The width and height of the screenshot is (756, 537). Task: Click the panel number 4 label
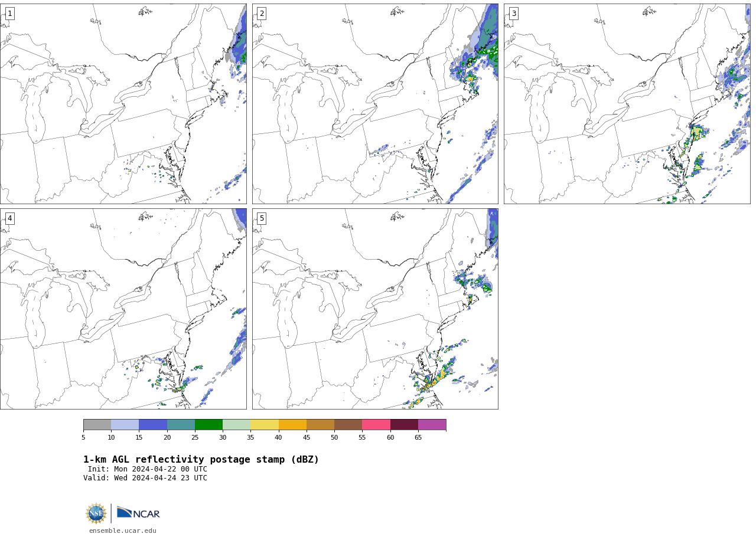9,218
